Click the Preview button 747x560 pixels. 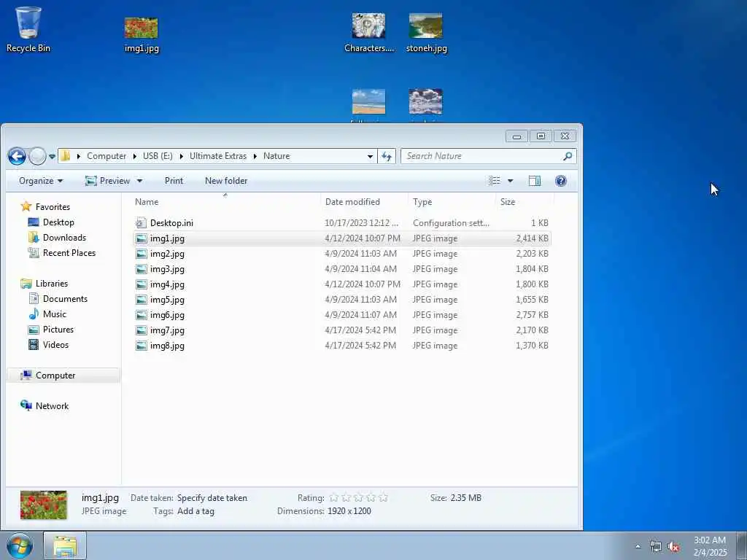(x=108, y=181)
